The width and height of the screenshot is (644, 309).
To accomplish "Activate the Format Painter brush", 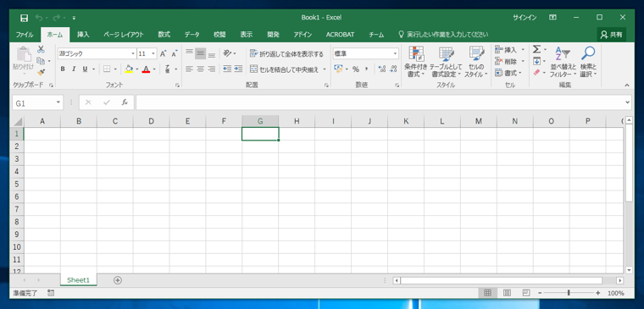I will click(x=41, y=72).
